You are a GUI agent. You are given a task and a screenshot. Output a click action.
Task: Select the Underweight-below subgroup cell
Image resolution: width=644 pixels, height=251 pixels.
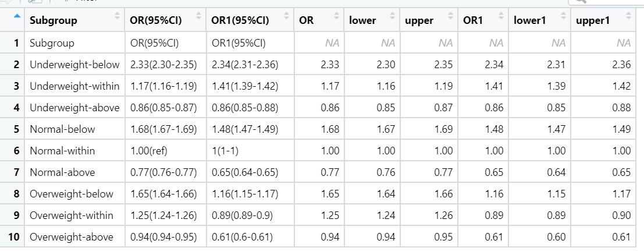[x=74, y=65]
